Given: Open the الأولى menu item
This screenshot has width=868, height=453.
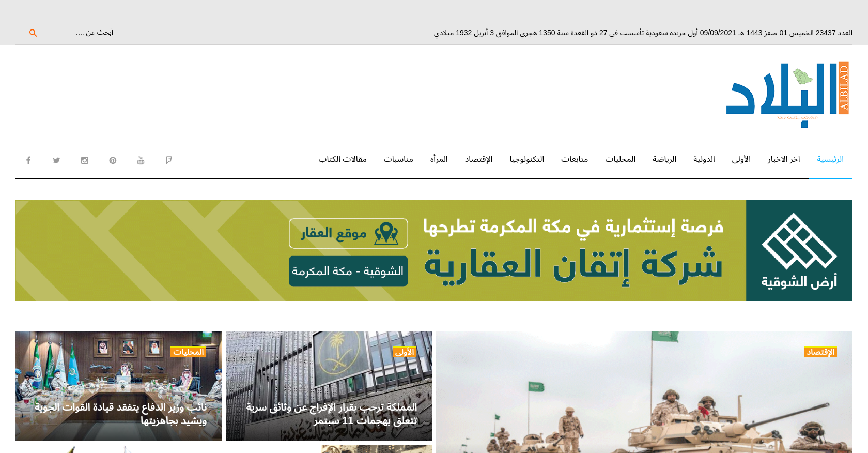Looking at the screenshot, I should pos(741,159).
